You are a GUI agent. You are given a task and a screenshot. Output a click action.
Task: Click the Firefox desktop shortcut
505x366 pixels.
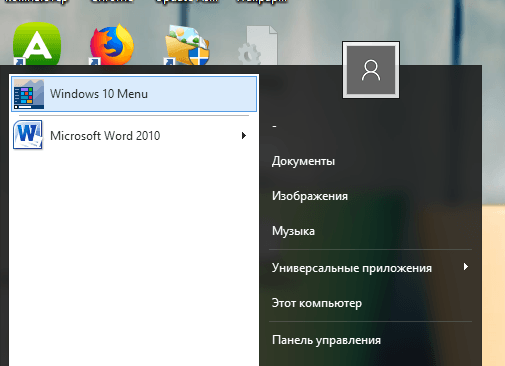(112, 44)
